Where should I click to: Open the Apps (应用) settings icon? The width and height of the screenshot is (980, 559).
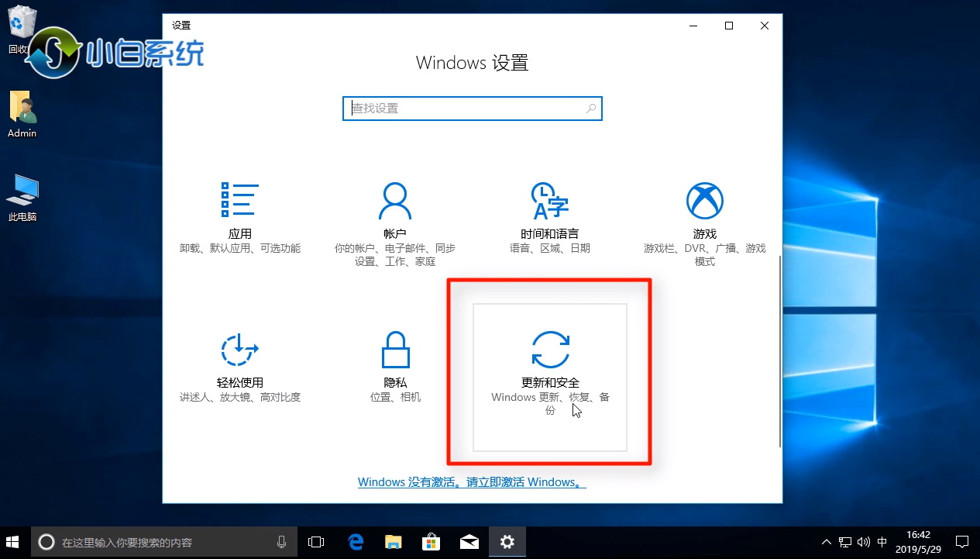[240, 200]
